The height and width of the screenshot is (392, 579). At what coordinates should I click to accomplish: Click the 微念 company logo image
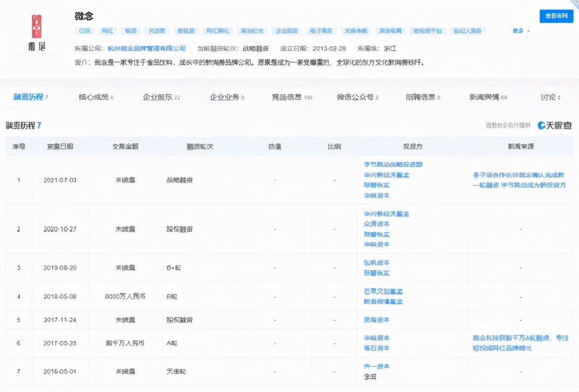click(x=36, y=32)
